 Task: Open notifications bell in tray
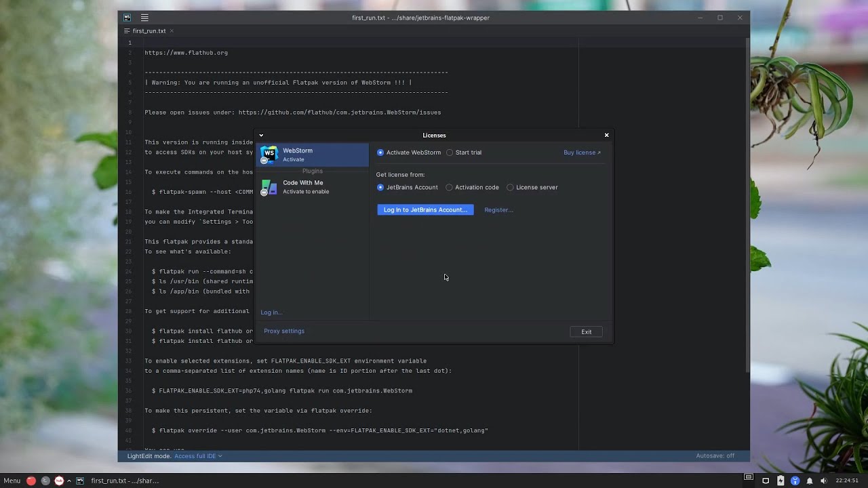click(x=809, y=481)
